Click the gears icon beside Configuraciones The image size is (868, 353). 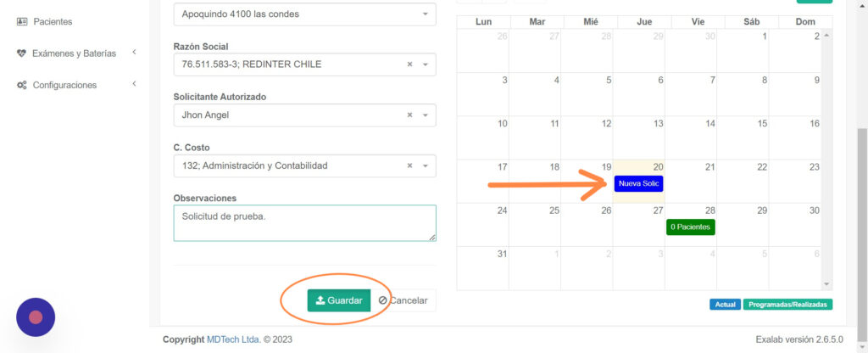click(21, 86)
